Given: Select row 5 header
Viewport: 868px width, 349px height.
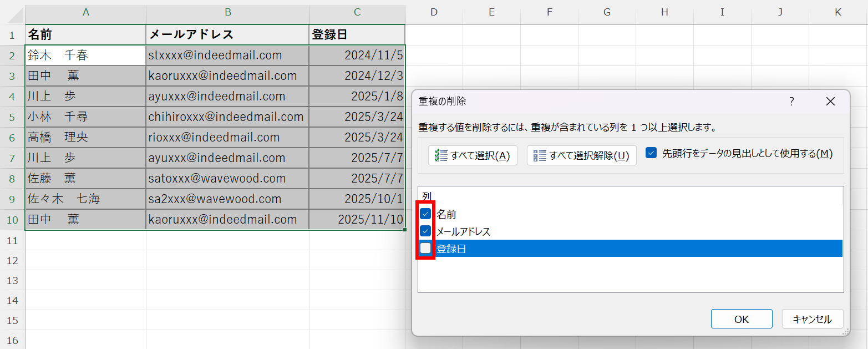Looking at the screenshot, I should pos(12,117).
